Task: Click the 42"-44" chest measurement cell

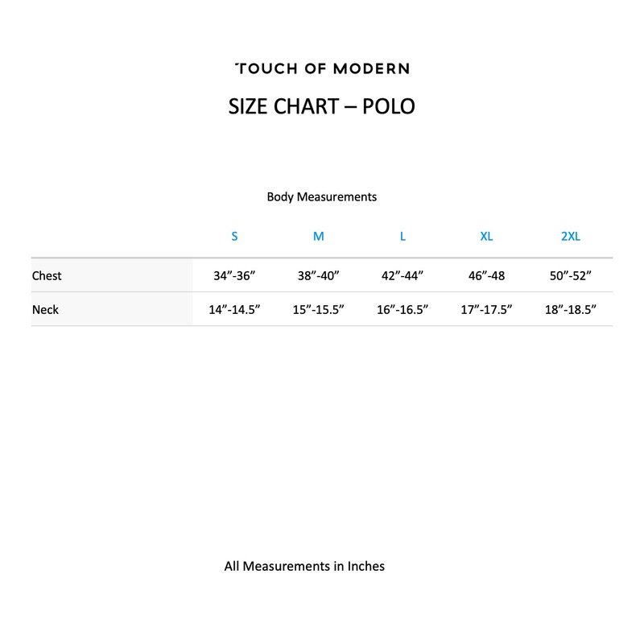Action: tap(402, 275)
